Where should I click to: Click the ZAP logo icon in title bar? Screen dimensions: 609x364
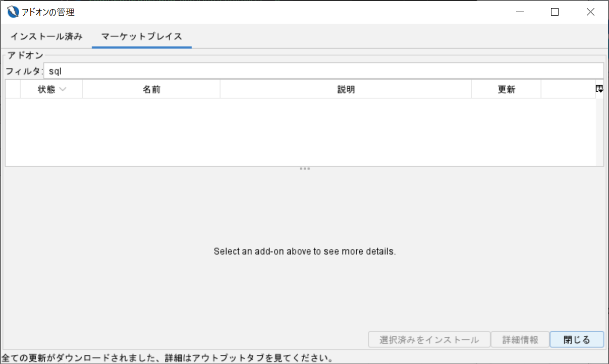pos(13,12)
